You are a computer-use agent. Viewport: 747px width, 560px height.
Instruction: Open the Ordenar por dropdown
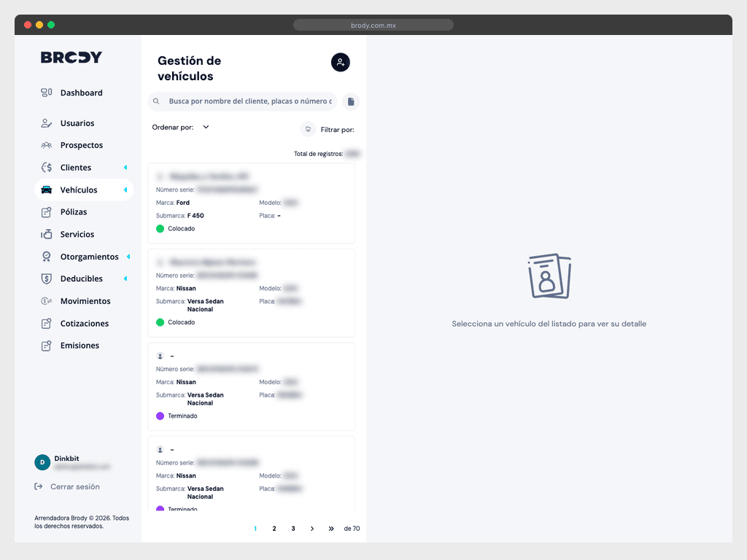(x=181, y=127)
